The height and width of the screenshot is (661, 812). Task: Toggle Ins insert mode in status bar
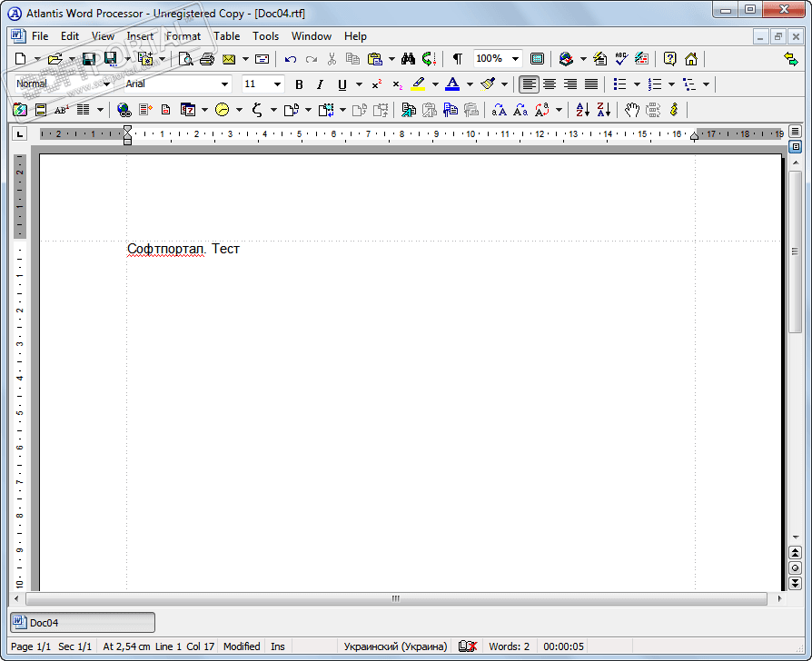pyautogui.click(x=278, y=646)
